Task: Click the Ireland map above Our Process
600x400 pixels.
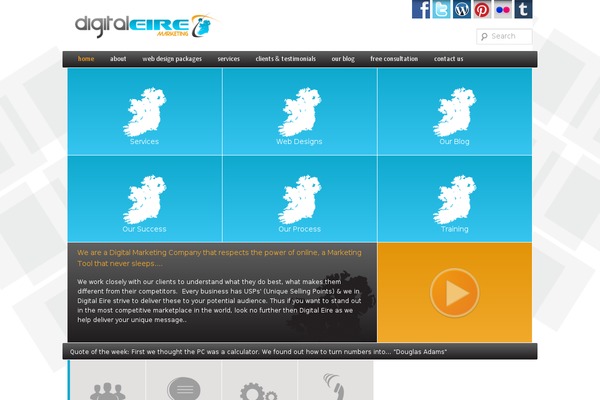Action: (x=299, y=199)
